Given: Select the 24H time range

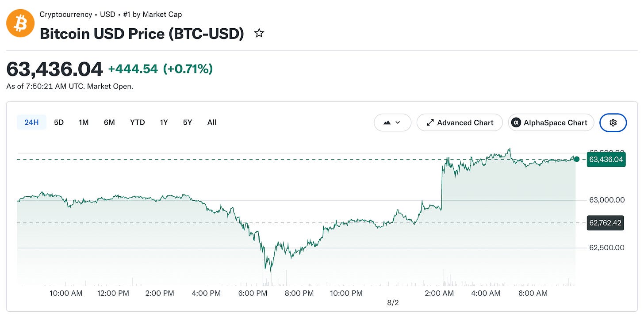Looking at the screenshot, I should [31, 122].
